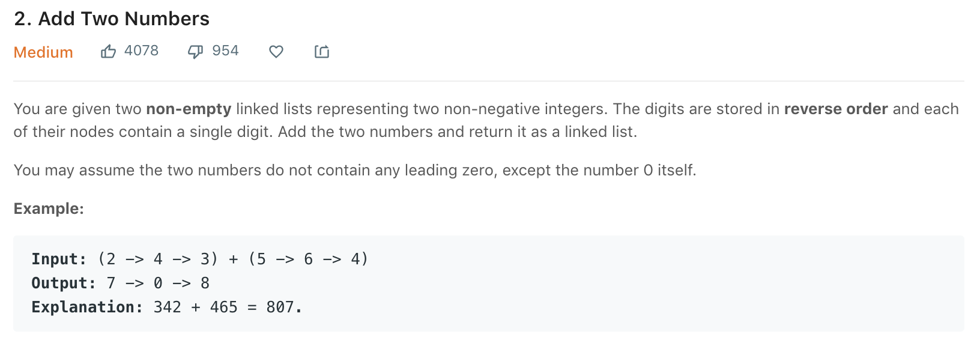Dislike the problem via the thumbs-down icon
Image resolution: width=980 pixels, height=346 pixels.
pos(195,52)
